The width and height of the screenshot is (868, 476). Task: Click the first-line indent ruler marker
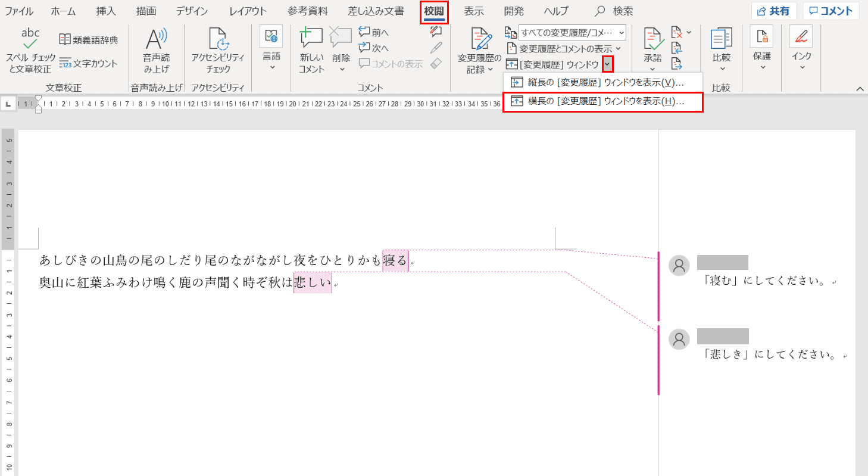(x=38, y=98)
